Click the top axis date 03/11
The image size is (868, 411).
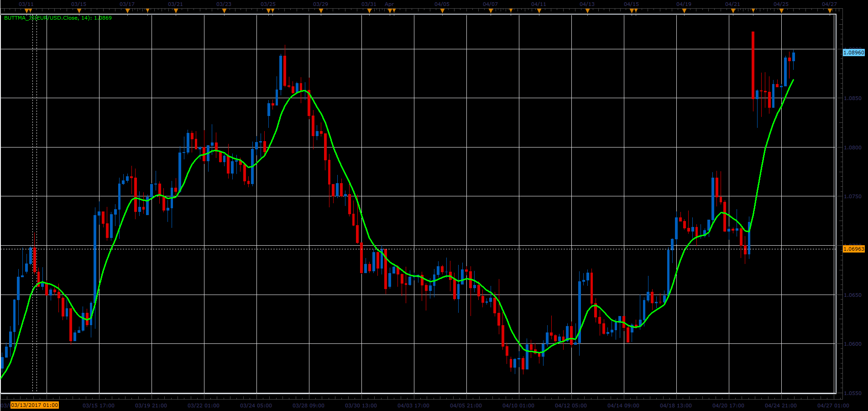pos(26,4)
